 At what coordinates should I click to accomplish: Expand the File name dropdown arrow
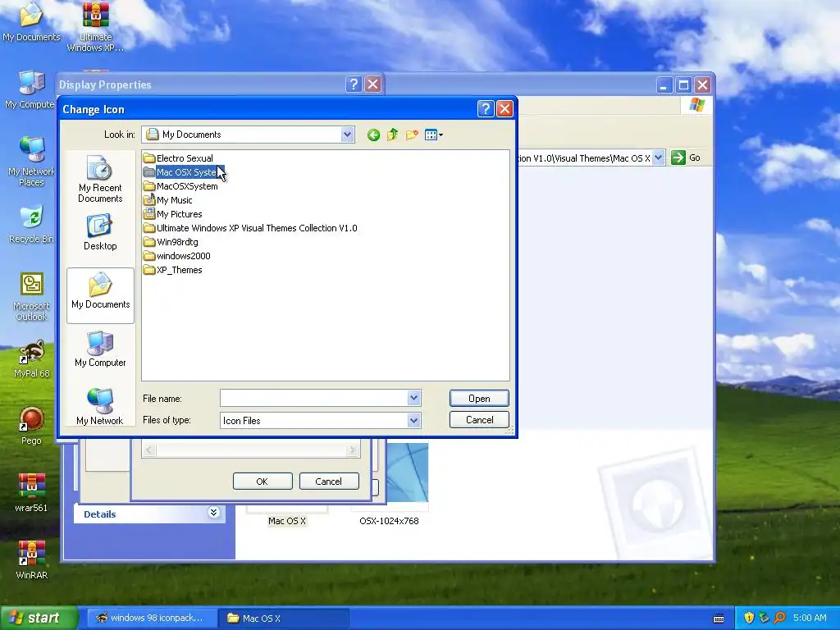point(413,398)
